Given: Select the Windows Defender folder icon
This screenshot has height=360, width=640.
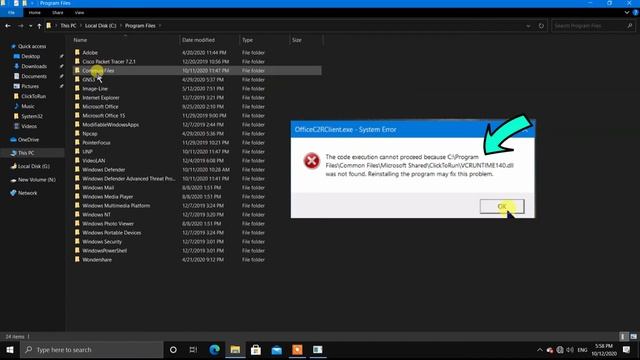Looking at the screenshot, I should point(77,169).
